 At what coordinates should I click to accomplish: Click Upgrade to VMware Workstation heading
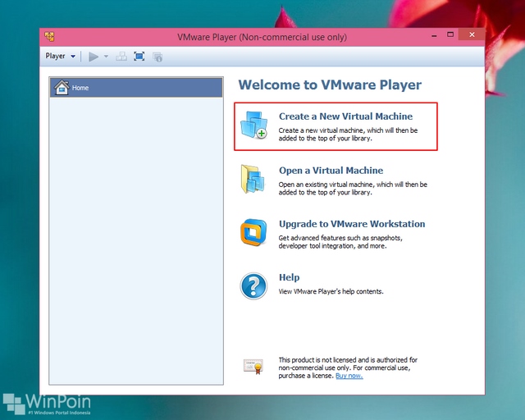point(352,224)
